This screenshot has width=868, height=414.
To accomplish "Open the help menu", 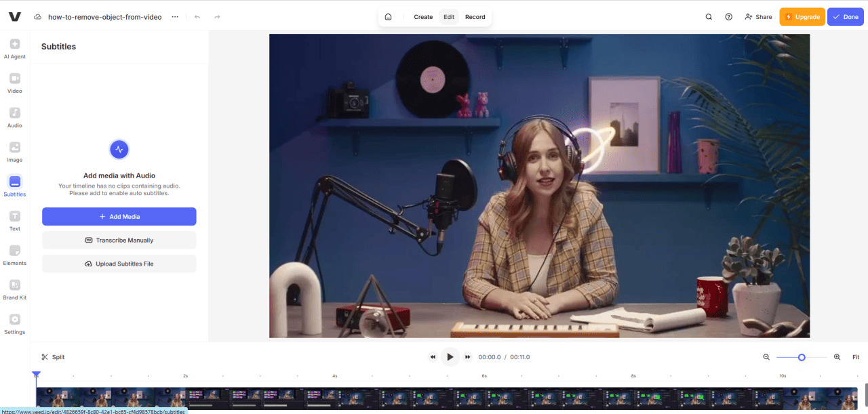I will coord(728,16).
